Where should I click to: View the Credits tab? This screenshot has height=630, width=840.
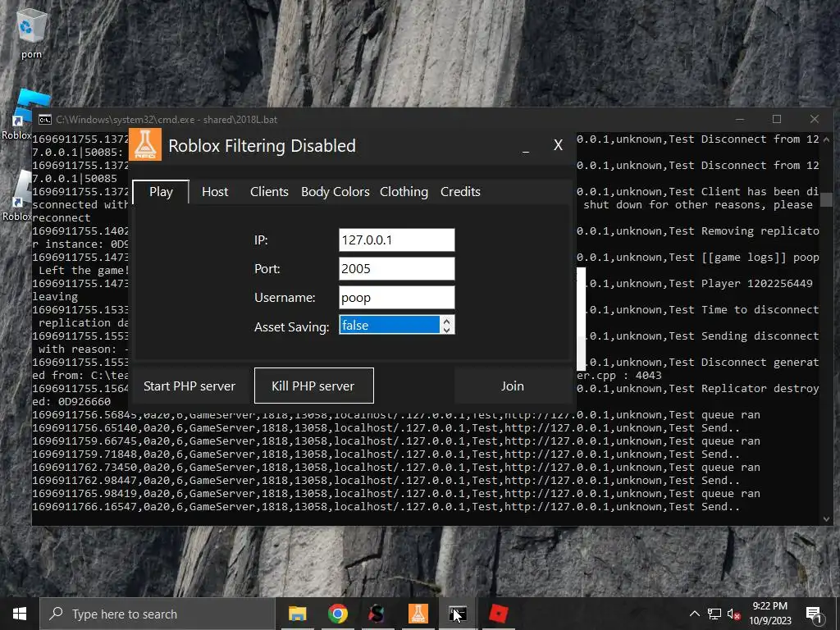pyautogui.click(x=460, y=192)
